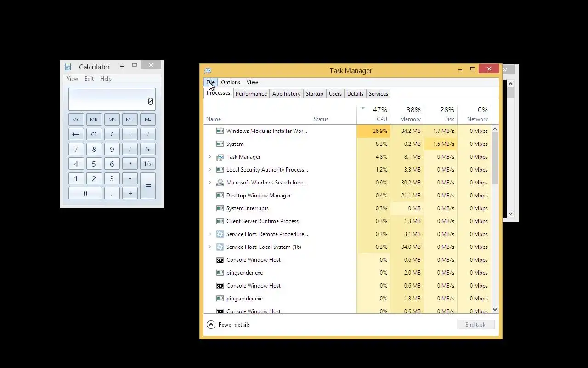Click the Calculator backspace arrow button

(76, 134)
